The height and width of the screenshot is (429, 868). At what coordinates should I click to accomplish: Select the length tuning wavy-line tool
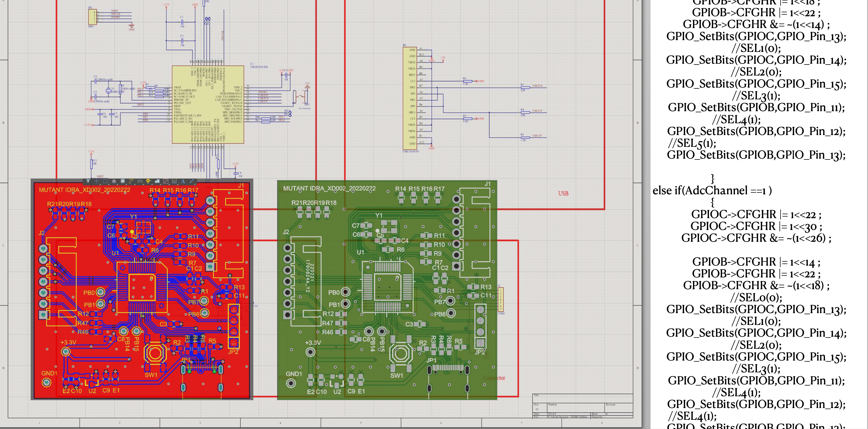[140, 181]
